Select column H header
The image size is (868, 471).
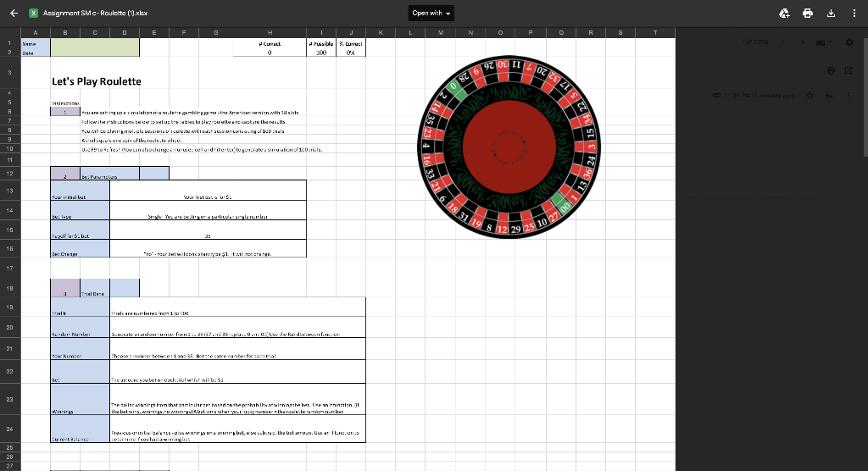tap(270, 33)
